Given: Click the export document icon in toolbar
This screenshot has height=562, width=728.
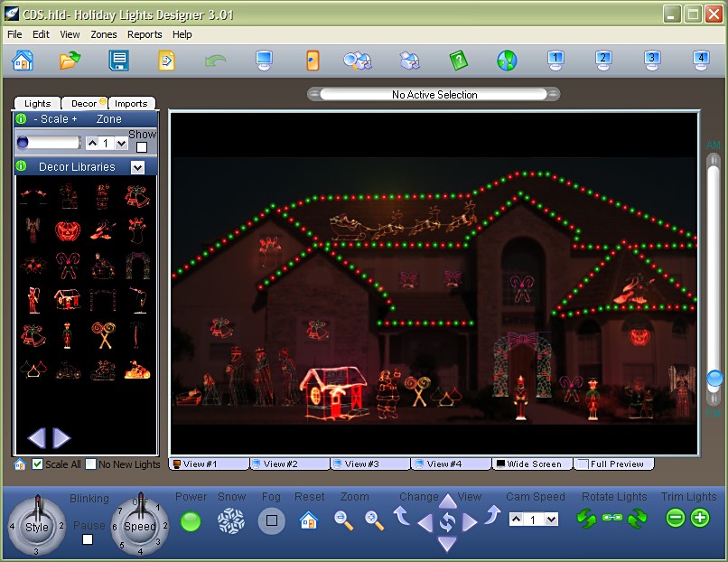Looking at the screenshot, I should tap(166, 61).
